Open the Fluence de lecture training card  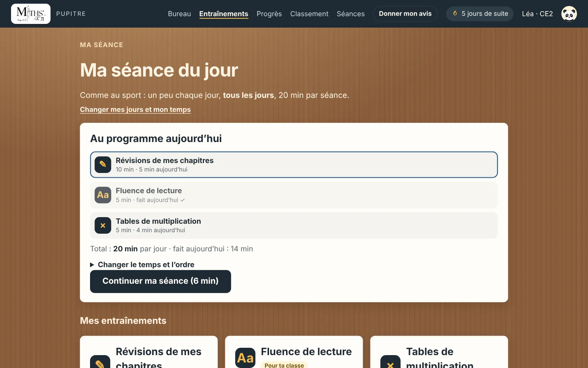point(294,352)
